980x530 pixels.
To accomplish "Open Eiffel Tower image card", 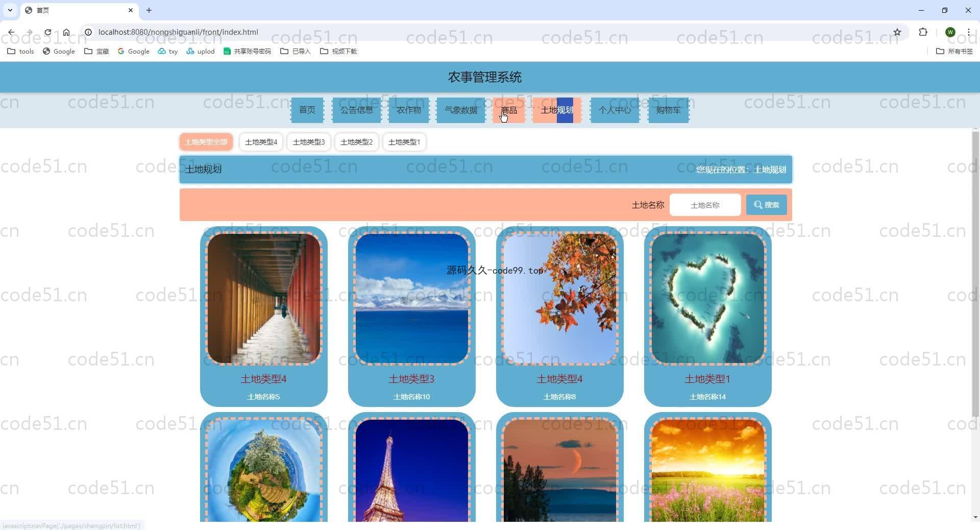I will [412, 470].
